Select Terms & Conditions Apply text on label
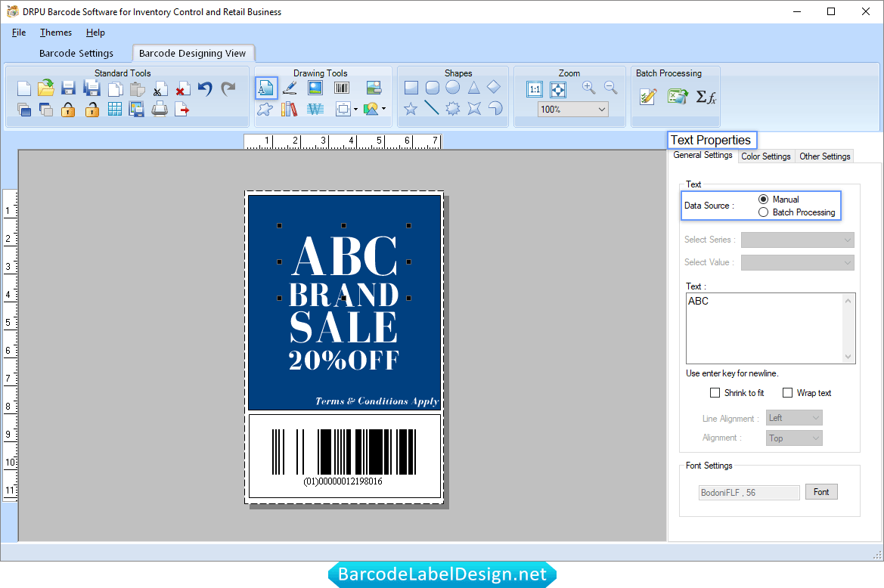The width and height of the screenshot is (884, 588). click(x=377, y=401)
